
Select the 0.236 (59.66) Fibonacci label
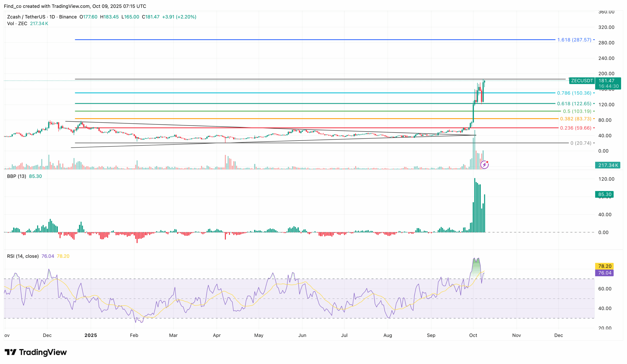[x=576, y=128]
